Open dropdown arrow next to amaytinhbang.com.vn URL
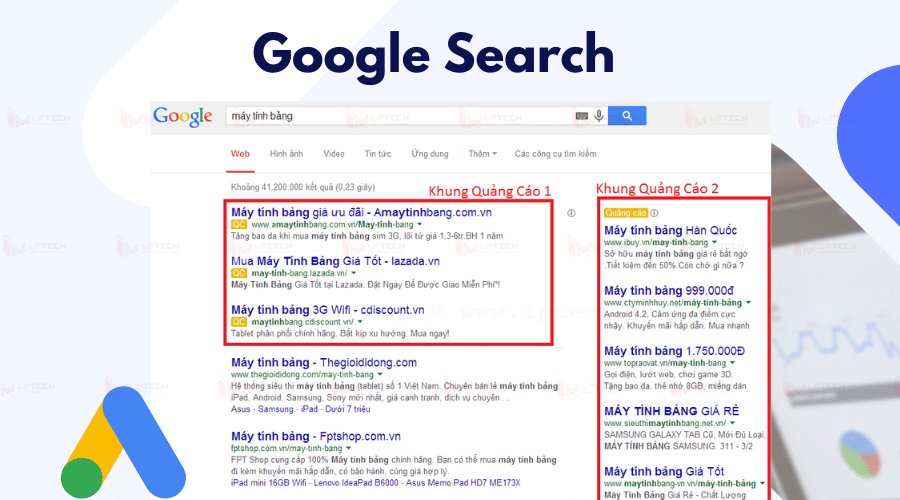The height and width of the screenshot is (500, 900). (x=420, y=224)
